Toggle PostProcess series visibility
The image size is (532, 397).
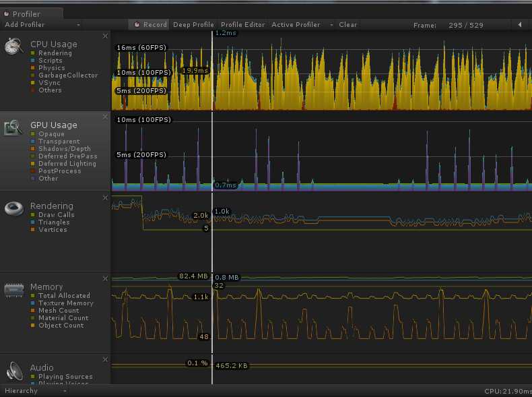tap(33, 171)
